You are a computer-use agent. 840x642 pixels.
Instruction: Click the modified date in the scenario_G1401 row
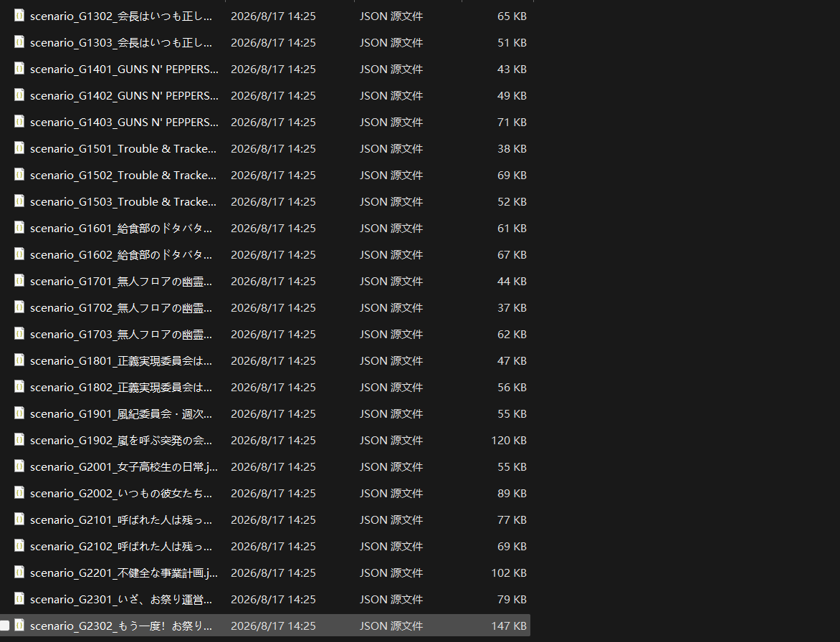[x=273, y=69]
